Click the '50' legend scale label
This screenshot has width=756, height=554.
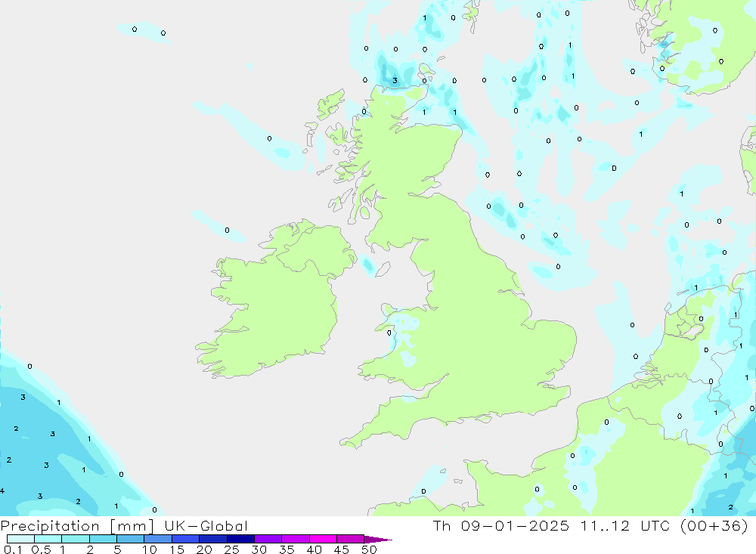(x=369, y=549)
